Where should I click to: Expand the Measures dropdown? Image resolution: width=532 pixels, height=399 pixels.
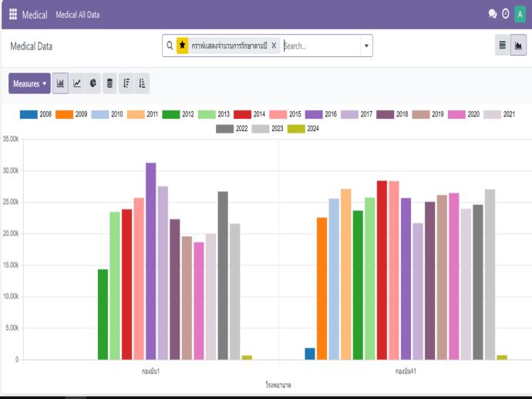click(x=29, y=83)
